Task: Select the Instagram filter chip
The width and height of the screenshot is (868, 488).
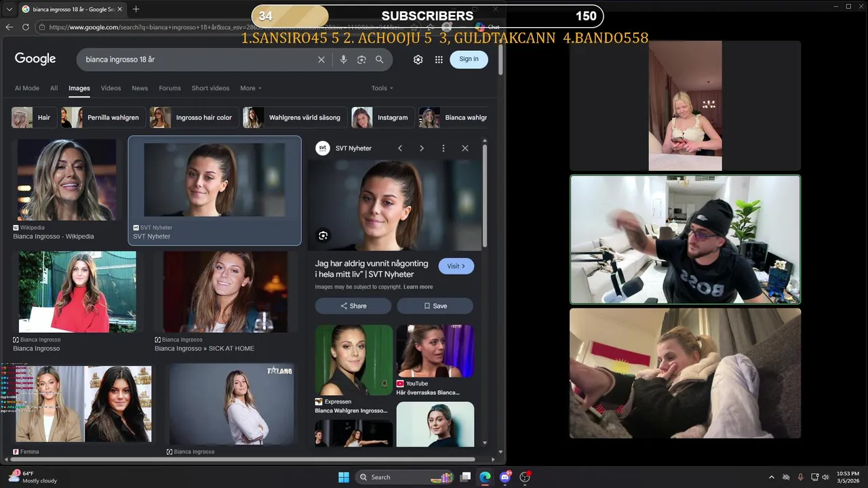Action: click(x=382, y=117)
